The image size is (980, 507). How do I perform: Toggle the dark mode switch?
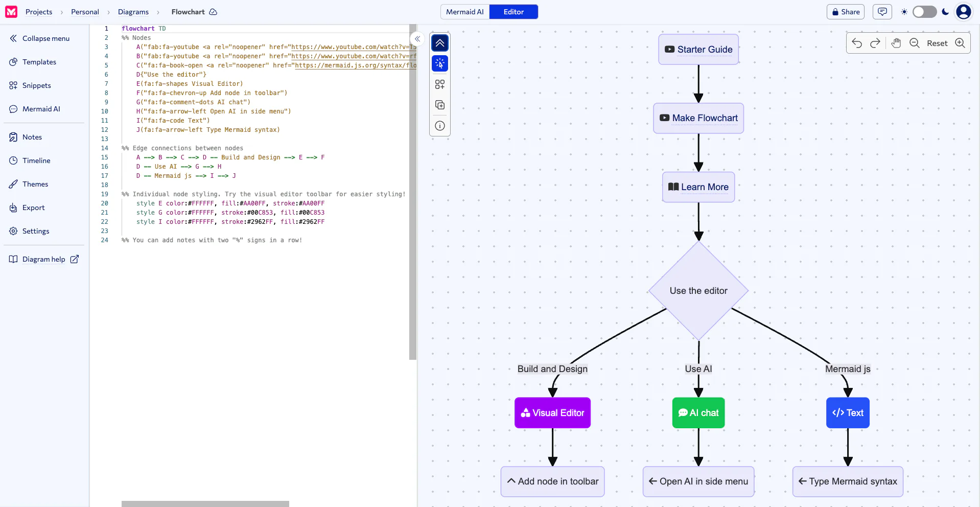925,12
